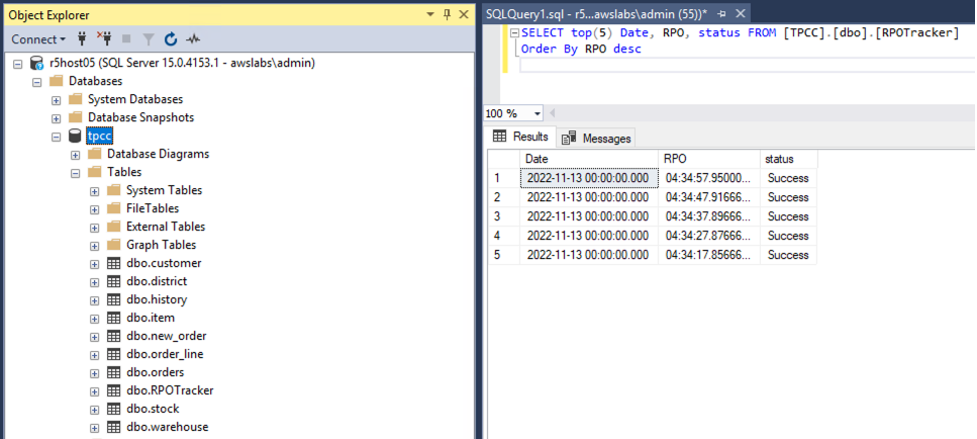
Task: Open the Connect dropdown in Object Explorer
Action: pos(38,39)
